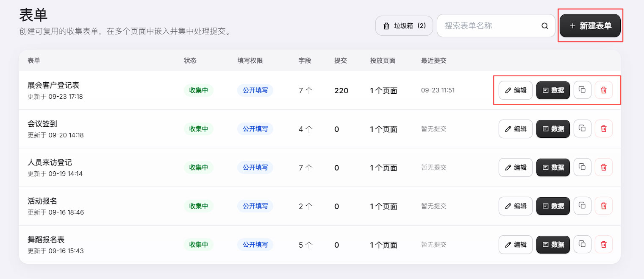The height and width of the screenshot is (279, 644).
Task: Click the 填写权限 column header
Action: pyautogui.click(x=250, y=61)
